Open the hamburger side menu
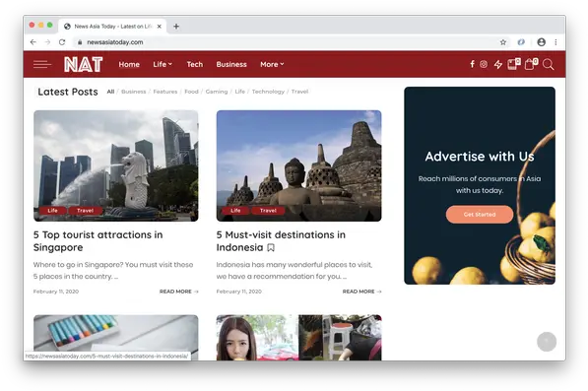This screenshot has height=391, width=588. coord(42,64)
